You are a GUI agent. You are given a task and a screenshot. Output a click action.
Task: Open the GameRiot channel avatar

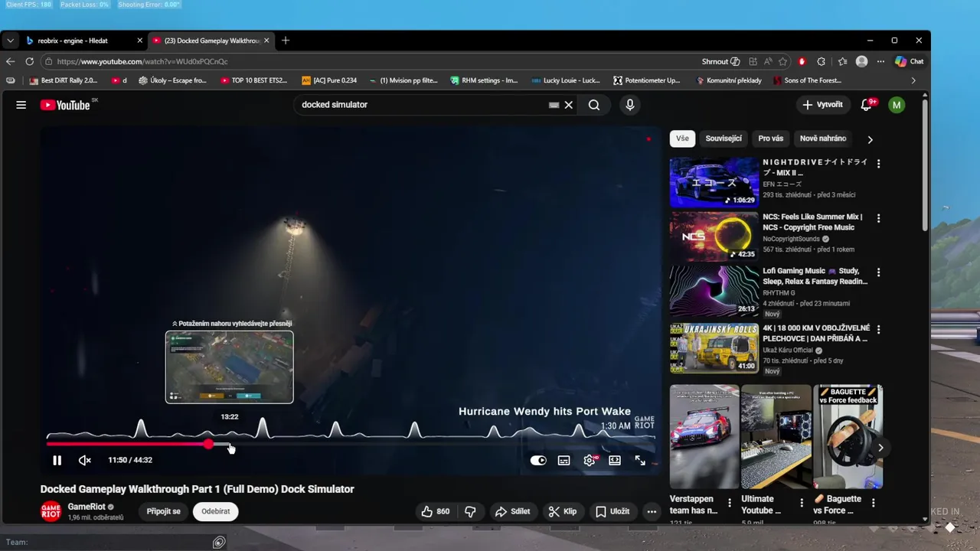51,511
